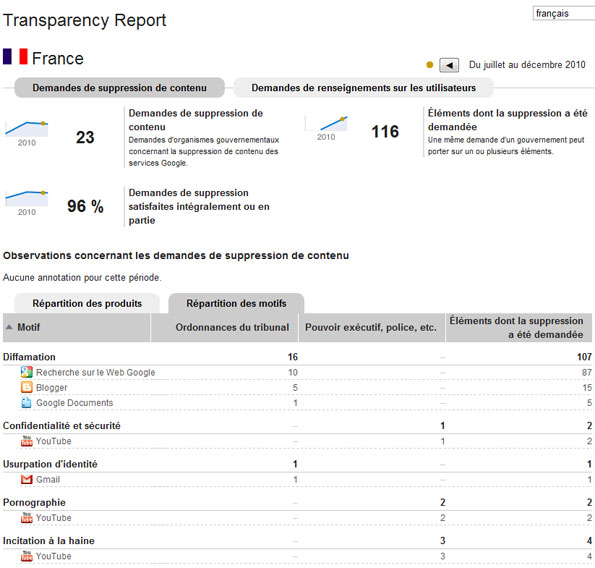
Task: Click the Transparency Report title
Action: [x=85, y=20]
